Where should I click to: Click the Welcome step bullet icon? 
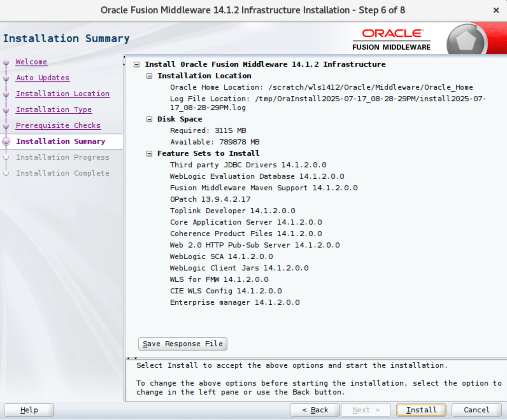tap(6, 62)
